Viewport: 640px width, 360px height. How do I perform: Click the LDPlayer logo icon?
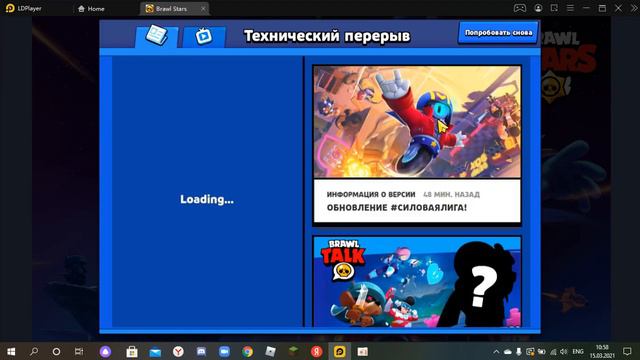(x=10, y=8)
